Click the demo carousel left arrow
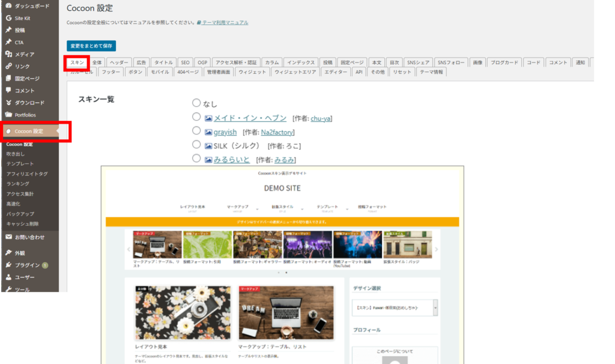Screen dimensions: 615x364 click(x=129, y=249)
